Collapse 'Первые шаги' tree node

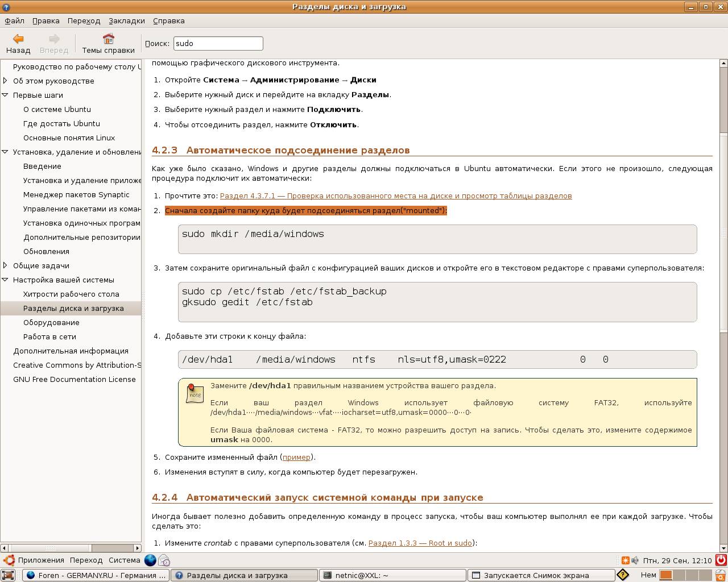(5, 95)
